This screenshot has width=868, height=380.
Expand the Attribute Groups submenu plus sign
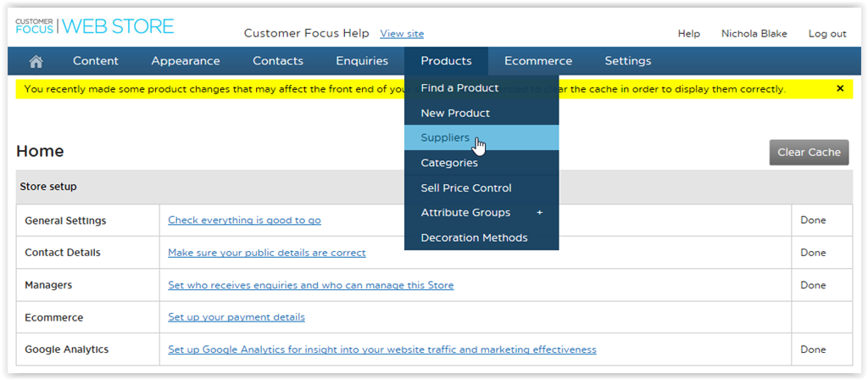(539, 213)
